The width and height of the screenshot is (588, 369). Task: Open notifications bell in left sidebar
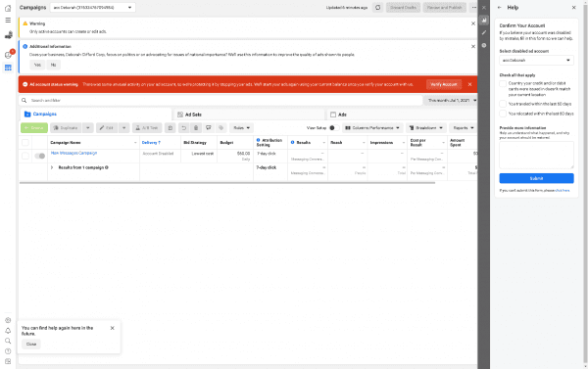tap(8, 331)
